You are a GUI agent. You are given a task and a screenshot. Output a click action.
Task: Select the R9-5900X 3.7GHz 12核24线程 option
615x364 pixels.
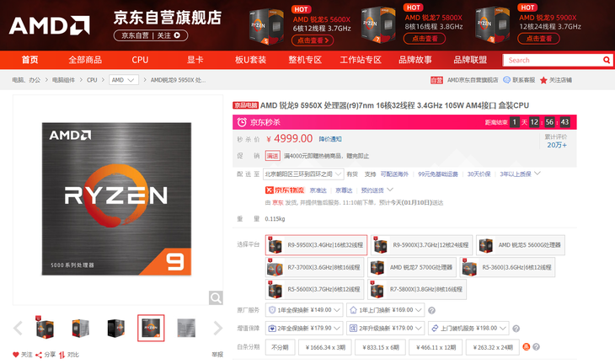tap(421, 245)
